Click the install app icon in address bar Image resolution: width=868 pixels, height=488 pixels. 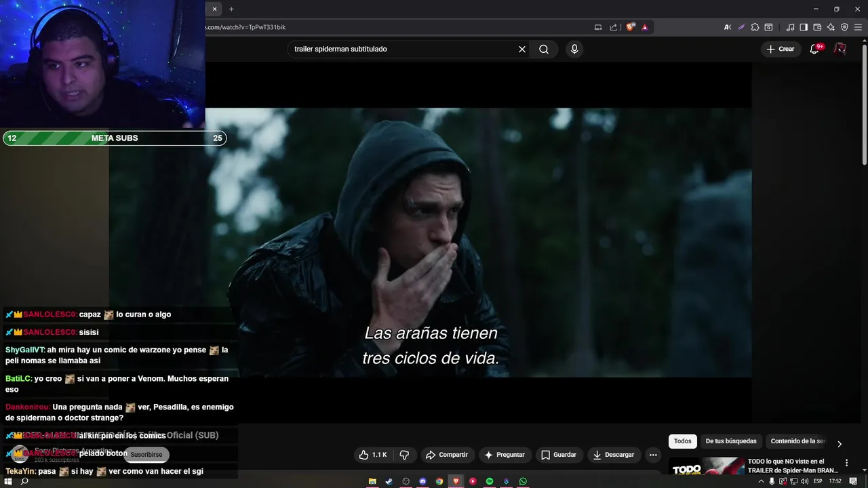[598, 27]
